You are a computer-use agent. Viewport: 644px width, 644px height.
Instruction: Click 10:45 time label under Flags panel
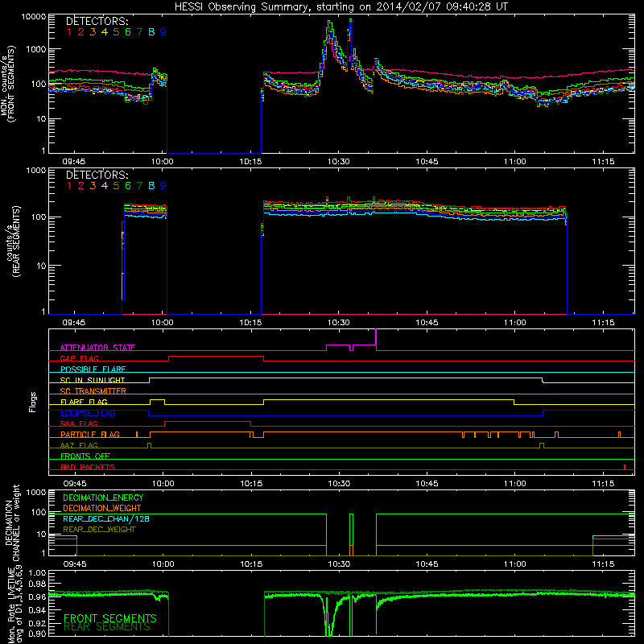(427, 484)
